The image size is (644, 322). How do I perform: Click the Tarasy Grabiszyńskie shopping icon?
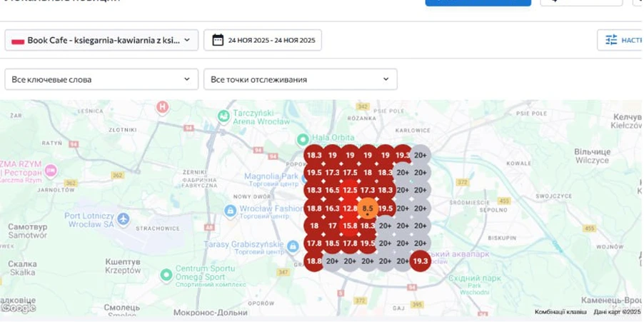pos(293,246)
